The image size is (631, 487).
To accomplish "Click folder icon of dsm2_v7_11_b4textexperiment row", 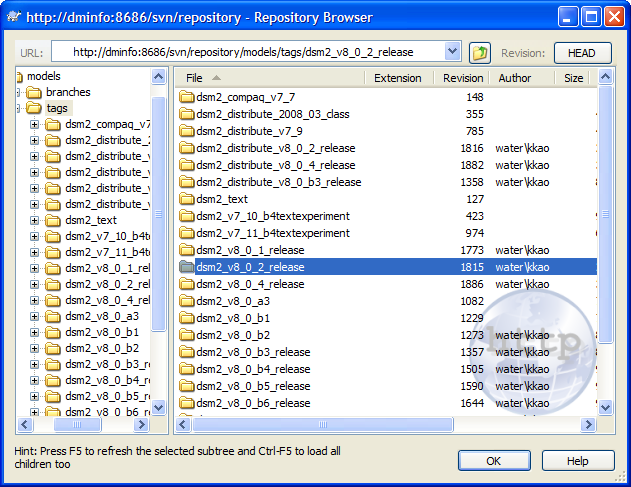I will 187,233.
